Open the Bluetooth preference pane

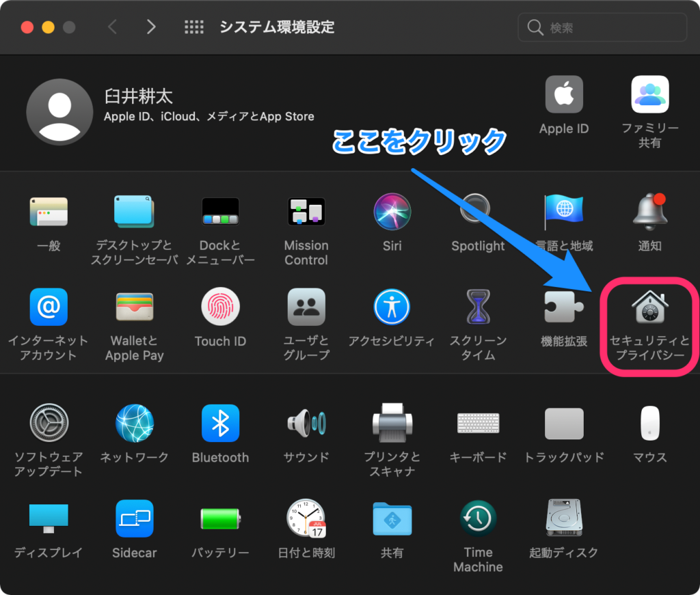pos(220,423)
